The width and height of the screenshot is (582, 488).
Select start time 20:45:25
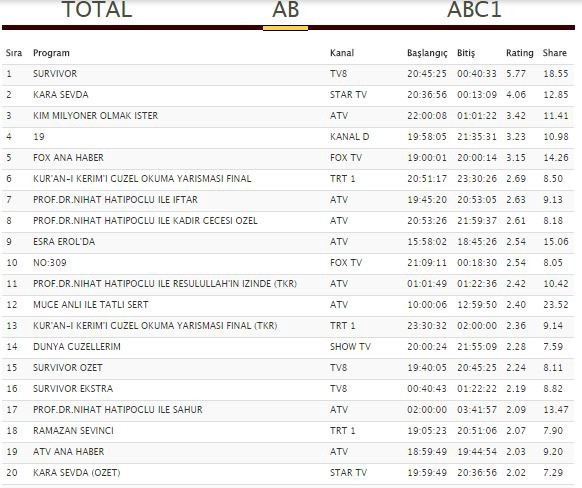tap(427, 73)
